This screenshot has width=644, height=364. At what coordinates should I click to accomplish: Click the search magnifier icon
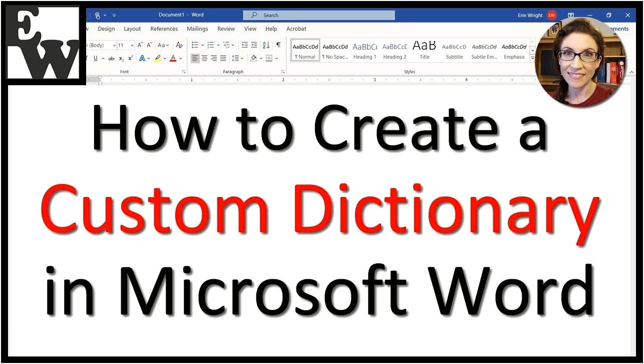(x=254, y=16)
